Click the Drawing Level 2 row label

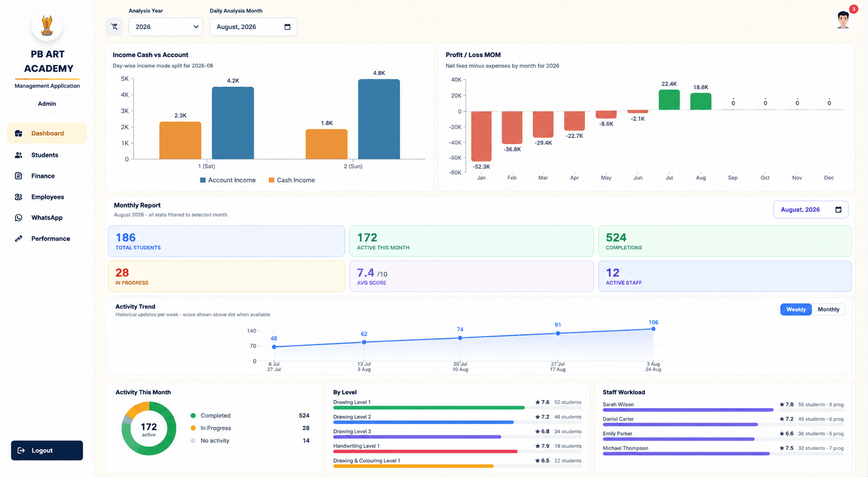point(352,417)
